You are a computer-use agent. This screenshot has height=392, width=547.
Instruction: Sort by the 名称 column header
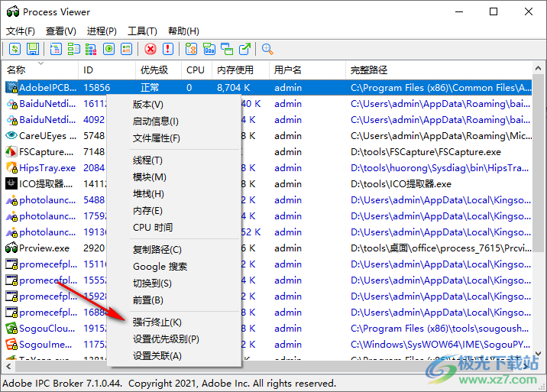40,70
